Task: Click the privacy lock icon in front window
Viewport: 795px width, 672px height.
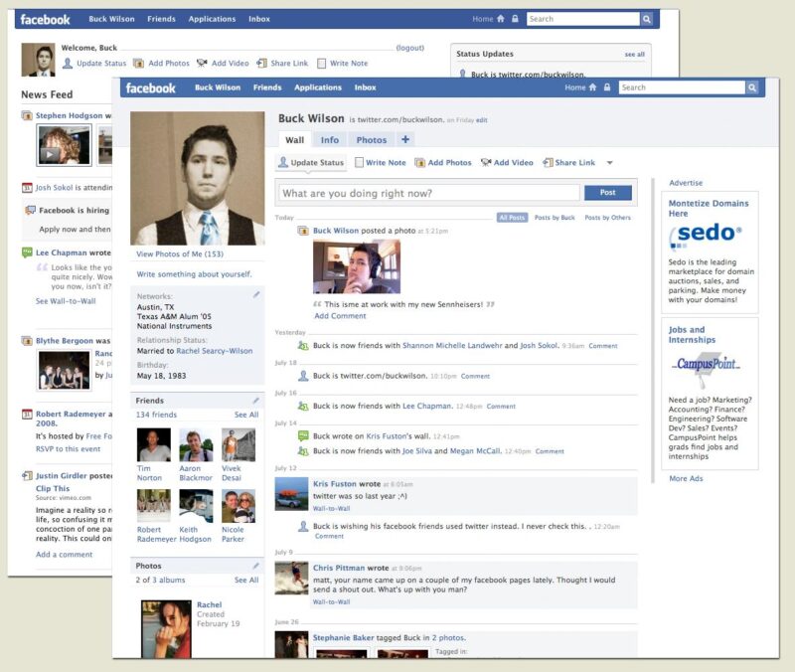Action: (607, 87)
